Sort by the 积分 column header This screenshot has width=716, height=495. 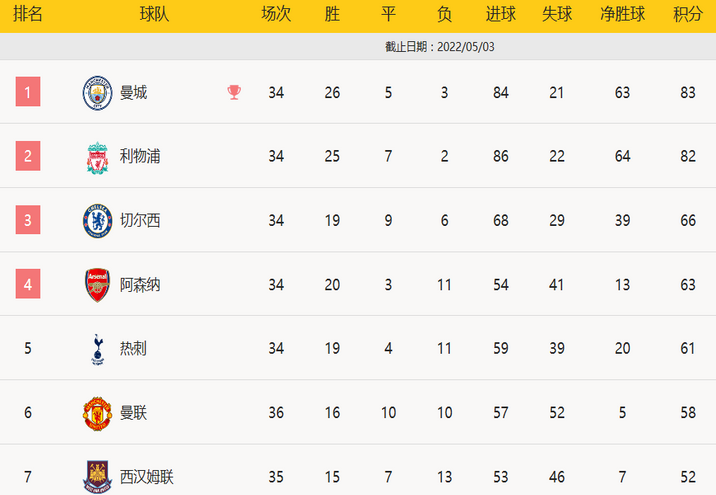688,14
